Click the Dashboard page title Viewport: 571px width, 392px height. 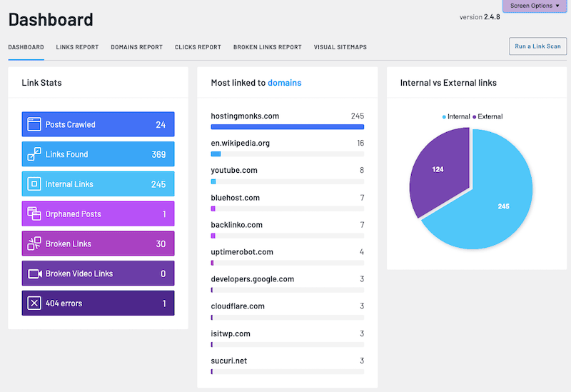pyautogui.click(x=51, y=19)
